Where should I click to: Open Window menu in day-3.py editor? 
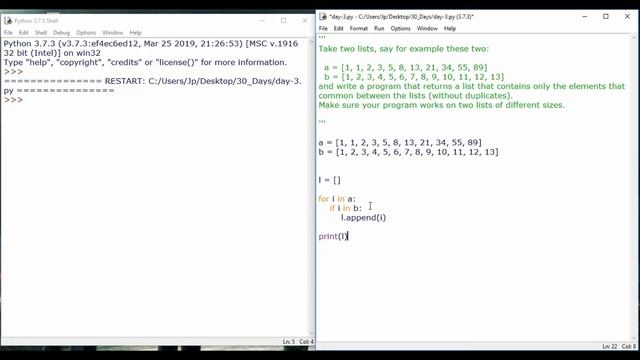point(427,29)
